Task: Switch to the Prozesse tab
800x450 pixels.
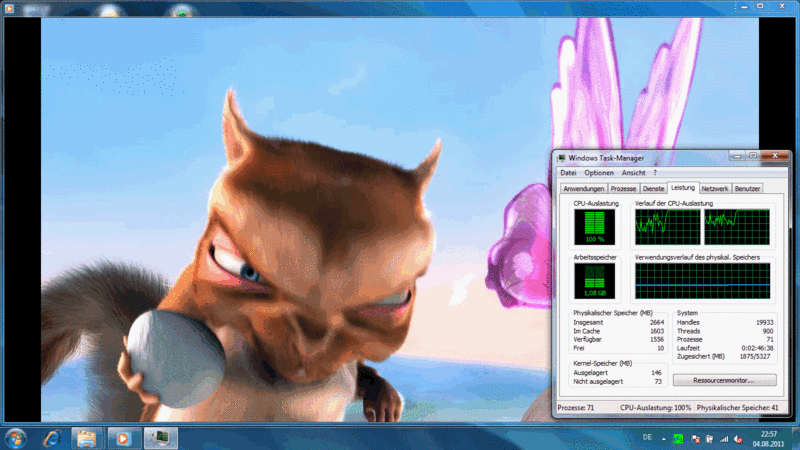Action: coord(623,189)
